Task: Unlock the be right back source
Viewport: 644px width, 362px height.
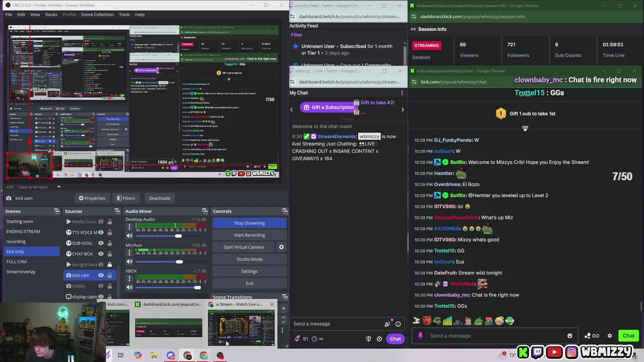Action: click(x=109, y=264)
